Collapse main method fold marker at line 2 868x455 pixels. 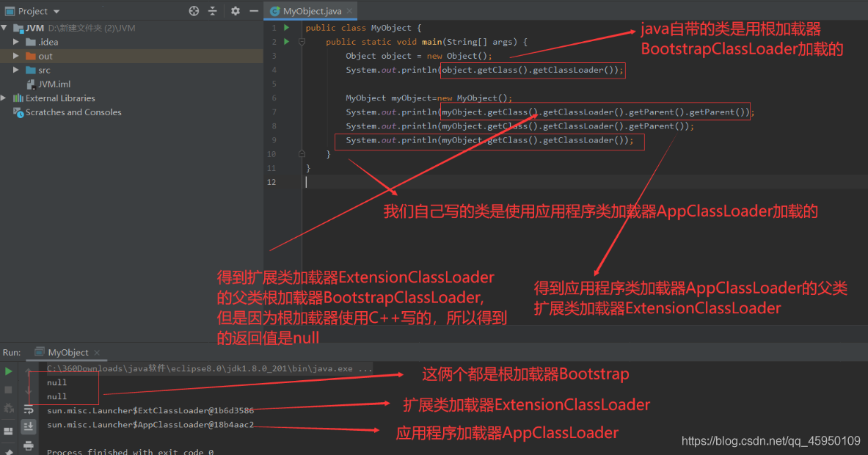pos(302,42)
